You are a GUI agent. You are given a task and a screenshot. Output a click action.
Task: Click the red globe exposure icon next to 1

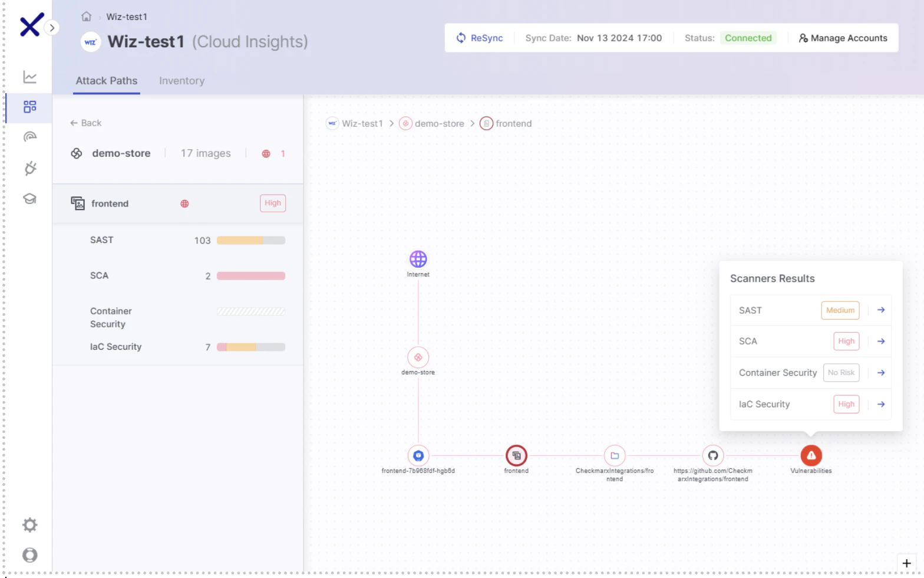tap(266, 153)
